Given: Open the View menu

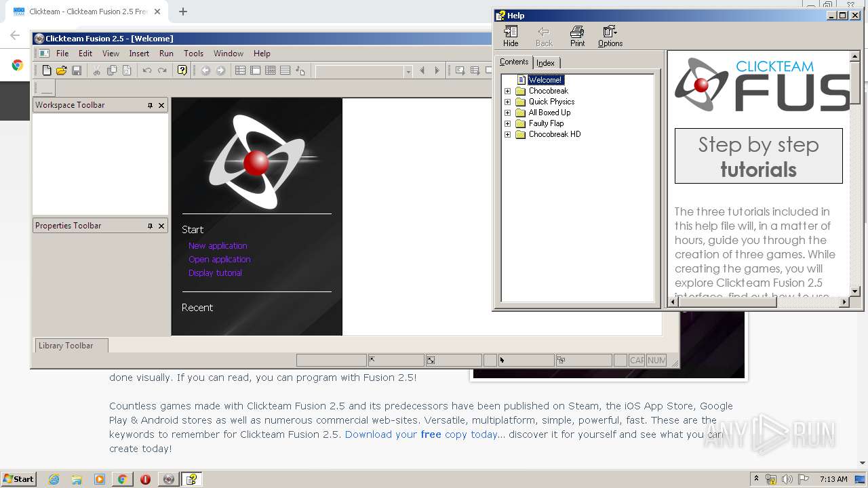Looking at the screenshot, I should (x=111, y=54).
